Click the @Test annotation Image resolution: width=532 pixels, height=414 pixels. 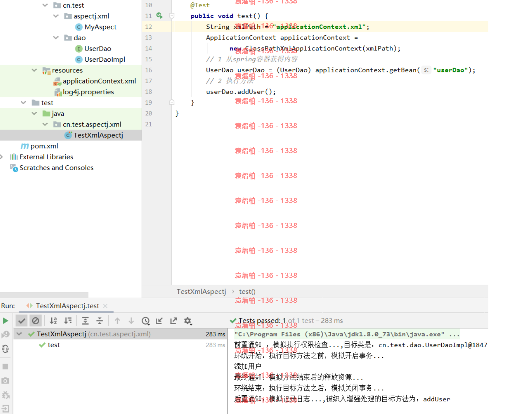(x=200, y=5)
